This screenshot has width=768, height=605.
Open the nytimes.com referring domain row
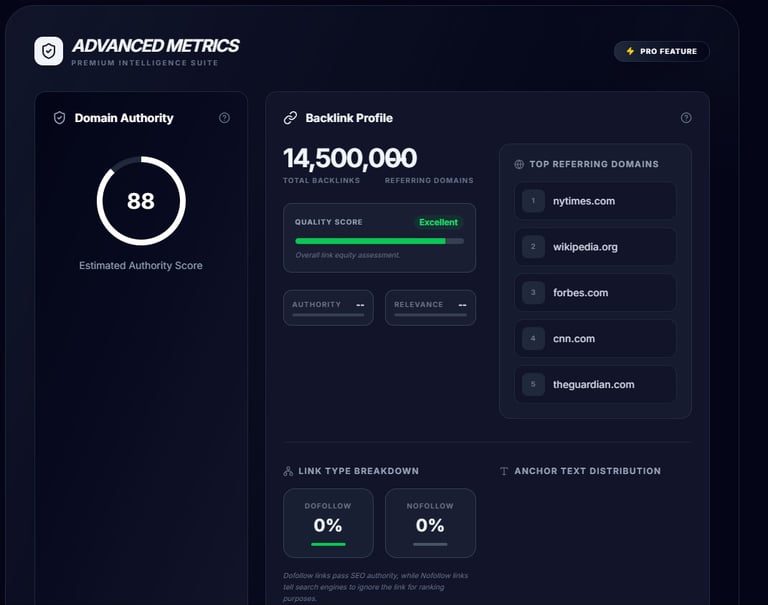(x=595, y=201)
